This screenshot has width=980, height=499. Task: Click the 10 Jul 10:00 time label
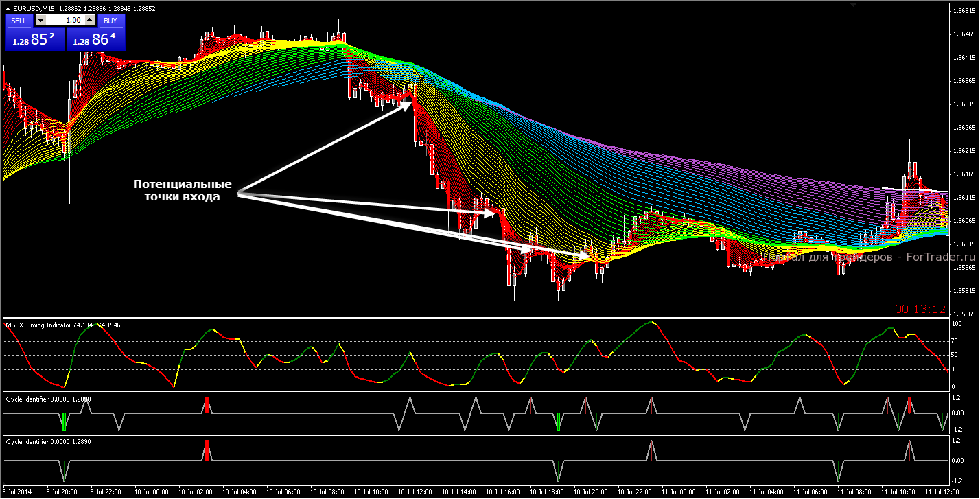(x=371, y=492)
